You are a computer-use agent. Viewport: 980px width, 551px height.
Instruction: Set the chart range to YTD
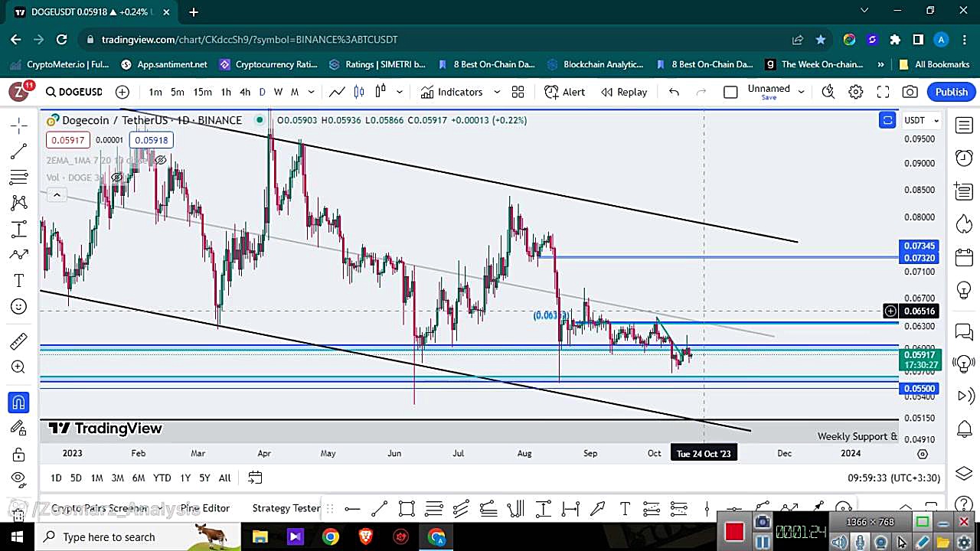click(162, 478)
